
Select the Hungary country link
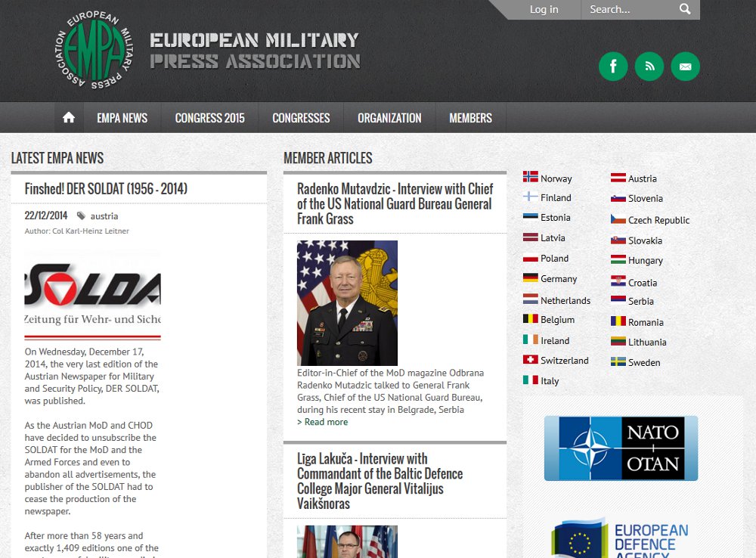pos(645,260)
